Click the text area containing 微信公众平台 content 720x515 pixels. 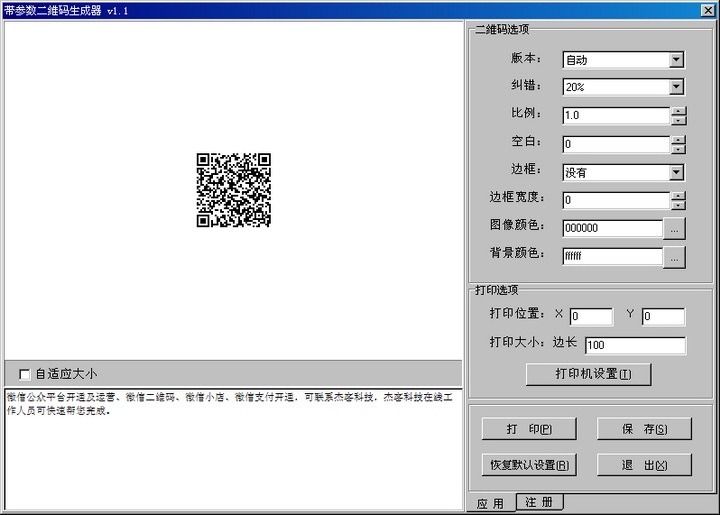[x=233, y=449]
